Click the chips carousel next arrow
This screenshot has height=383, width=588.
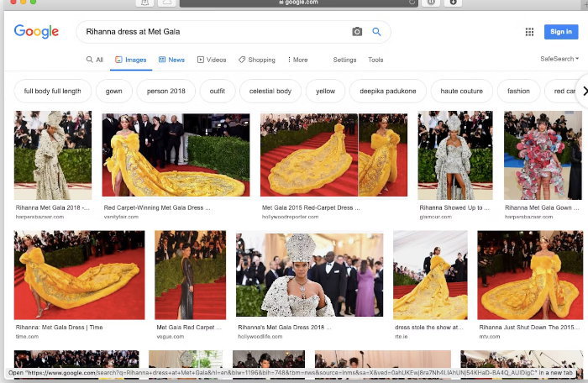coord(585,91)
